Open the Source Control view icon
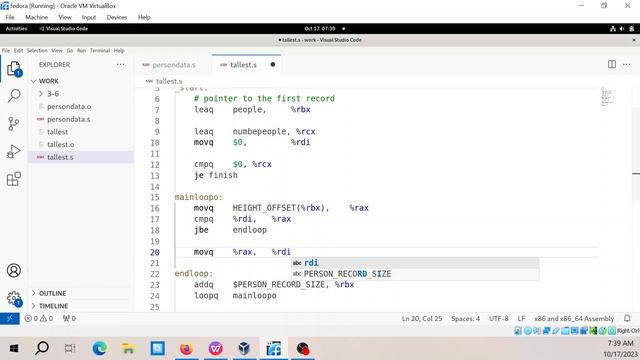640x360 pixels. pyautogui.click(x=14, y=124)
